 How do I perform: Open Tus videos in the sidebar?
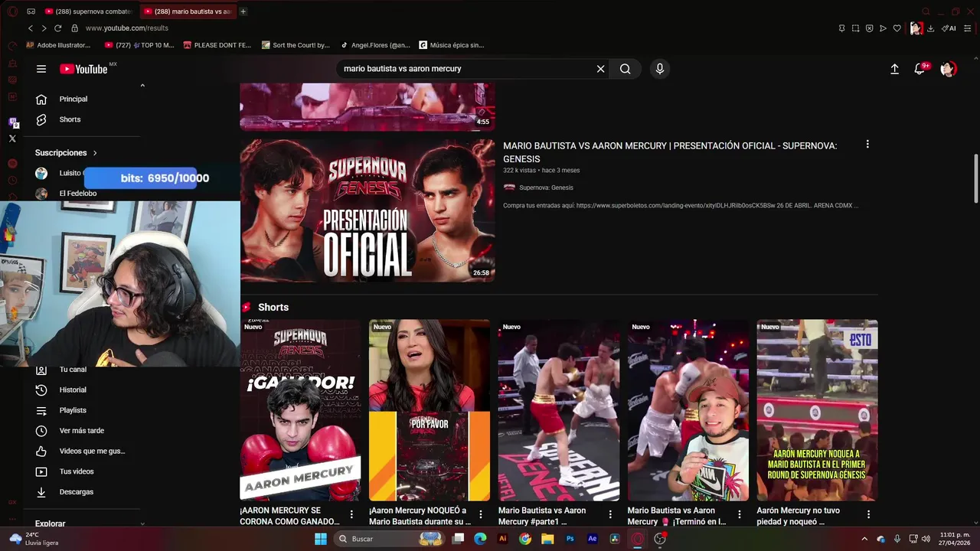[x=77, y=471]
